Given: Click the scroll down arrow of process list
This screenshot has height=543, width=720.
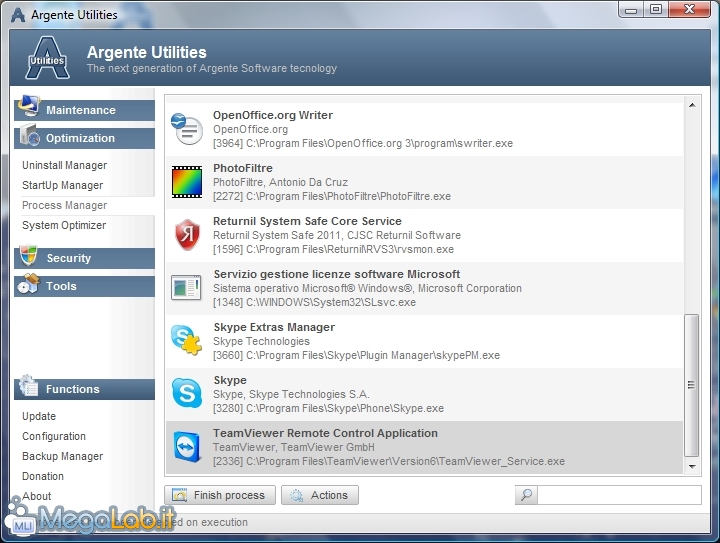Looking at the screenshot, I should 692,467.
